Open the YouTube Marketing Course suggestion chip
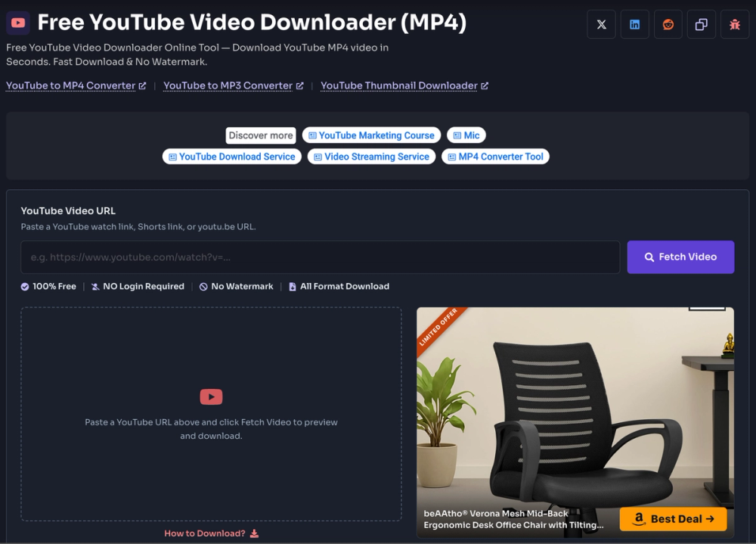 click(371, 135)
